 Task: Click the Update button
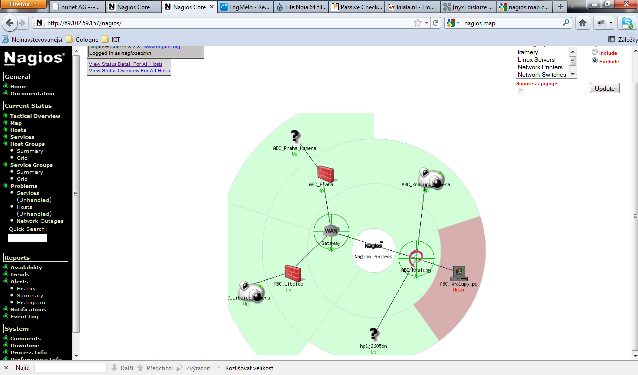click(x=605, y=88)
